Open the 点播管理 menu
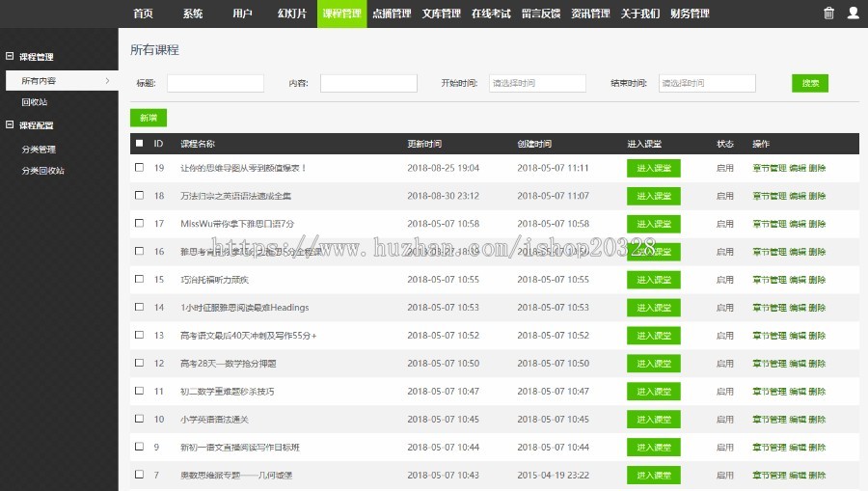Viewport: 868px width, 491px height. 392,14
